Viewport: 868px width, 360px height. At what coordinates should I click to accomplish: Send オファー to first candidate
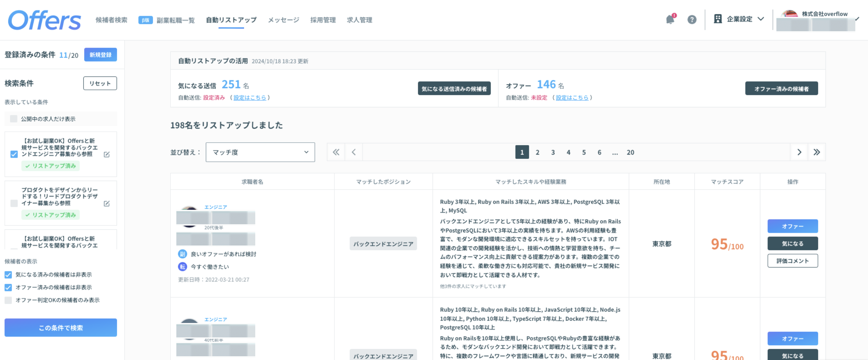[x=793, y=226]
